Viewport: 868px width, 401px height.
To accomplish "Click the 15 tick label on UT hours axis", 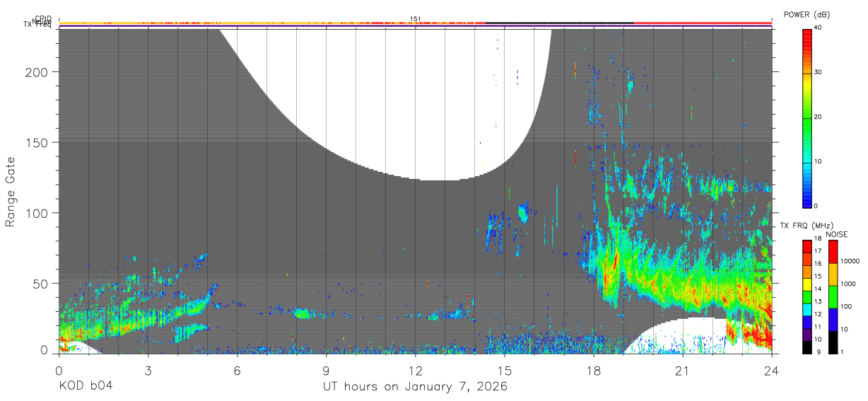I will pyautogui.click(x=504, y=370).
